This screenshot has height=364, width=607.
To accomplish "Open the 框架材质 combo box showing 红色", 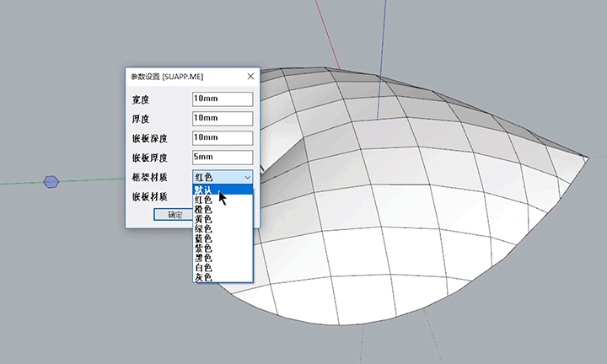I will [223, 177].
